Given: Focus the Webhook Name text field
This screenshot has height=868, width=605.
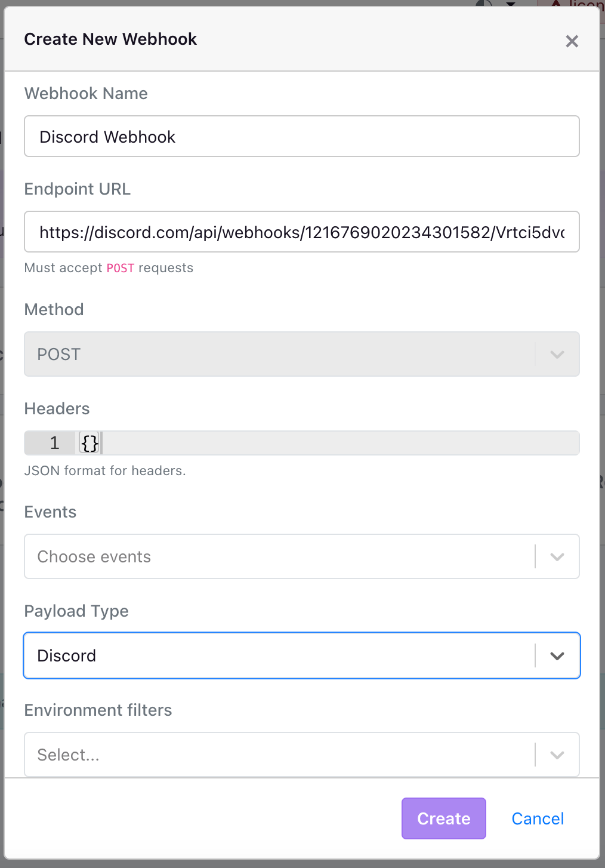Looking at the screenshot, I should [302, 136].
